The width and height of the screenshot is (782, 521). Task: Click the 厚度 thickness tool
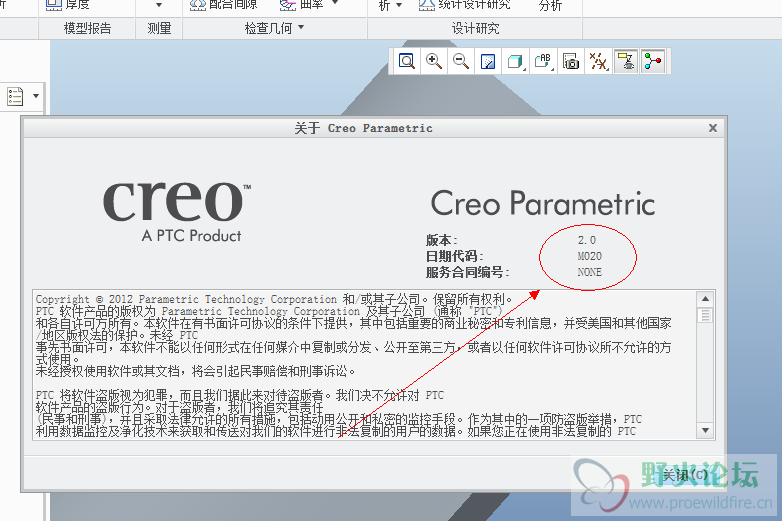pyautogui.click(x=67, y=4)
